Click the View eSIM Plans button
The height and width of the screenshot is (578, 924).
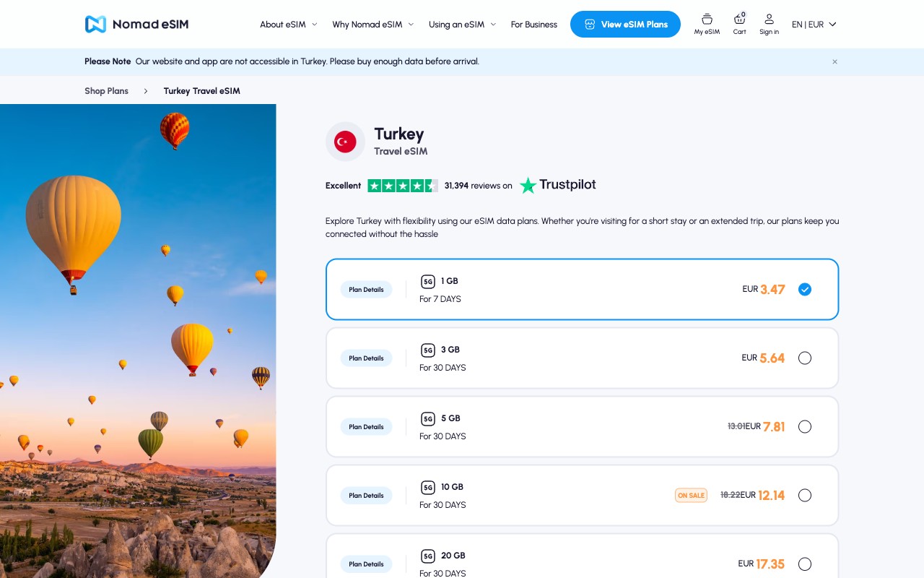coord(625,24)
